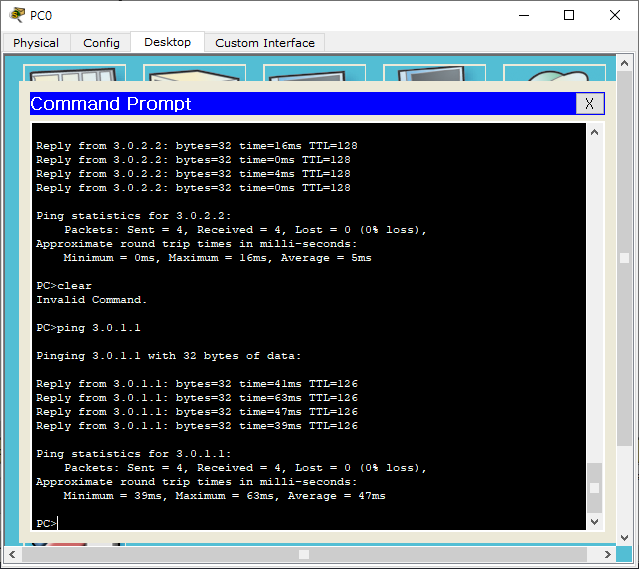The height and width of the screenshot is (569, 639).
Task: Click desktop pane scroll down arrow
Action: coord(624,537)
